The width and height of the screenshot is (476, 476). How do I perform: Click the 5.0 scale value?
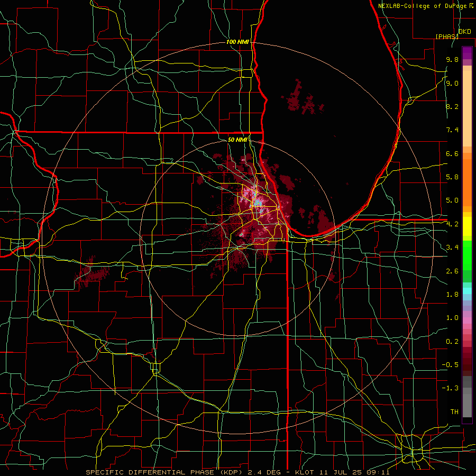pos(452,200)
